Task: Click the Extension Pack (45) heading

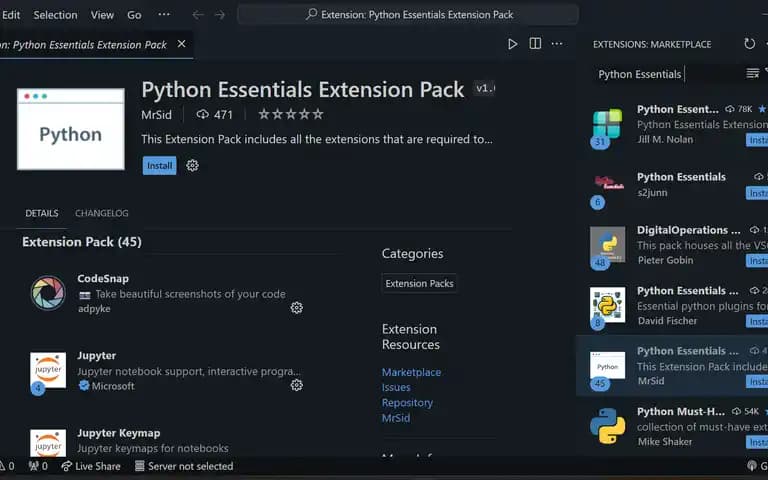Action: [x=82, y=242]
